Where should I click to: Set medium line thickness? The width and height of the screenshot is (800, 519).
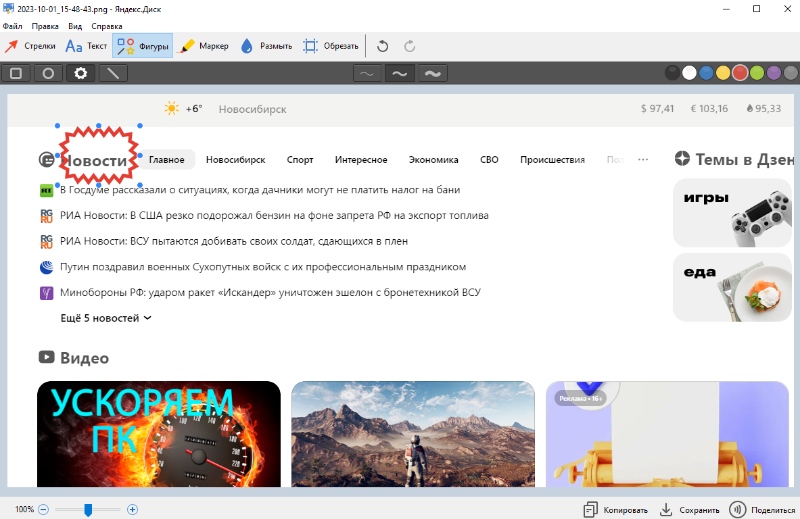[x=399, y=73]
